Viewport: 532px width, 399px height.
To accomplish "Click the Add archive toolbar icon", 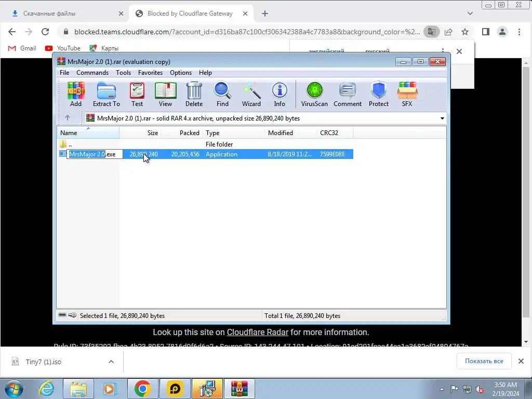I will pyautogui.click(x=76, y=95).
